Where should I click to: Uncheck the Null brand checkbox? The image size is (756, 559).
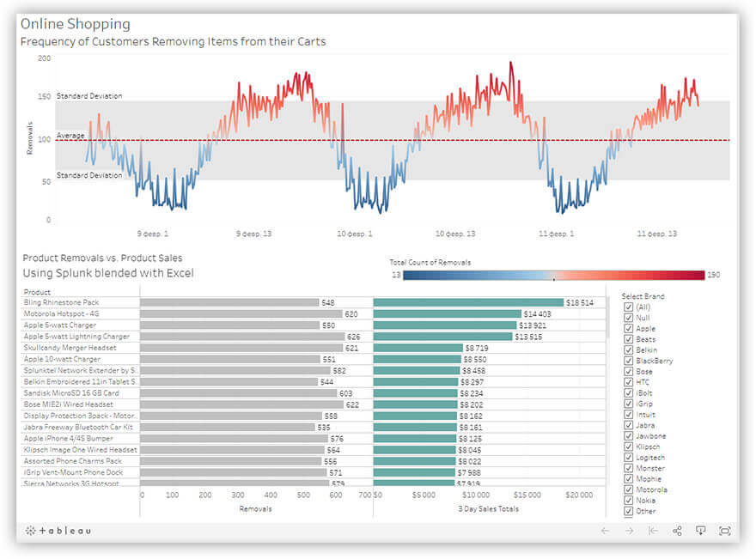(628, 318)
